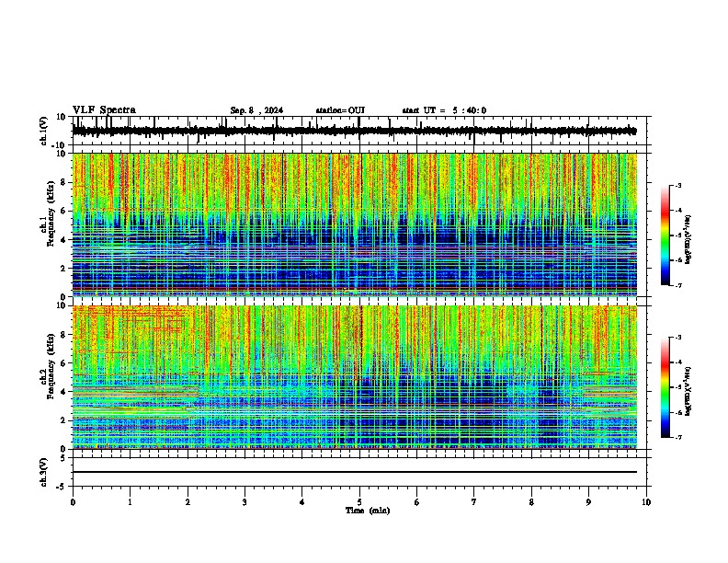Click time axis tick label 10
The height and width of the screenshot is (563, 728).
click(x=646, y=502)
